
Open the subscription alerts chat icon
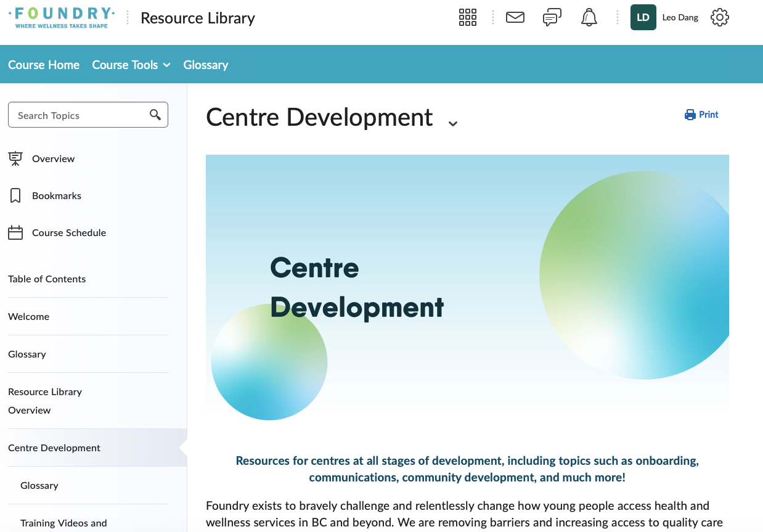pos(552,18)
